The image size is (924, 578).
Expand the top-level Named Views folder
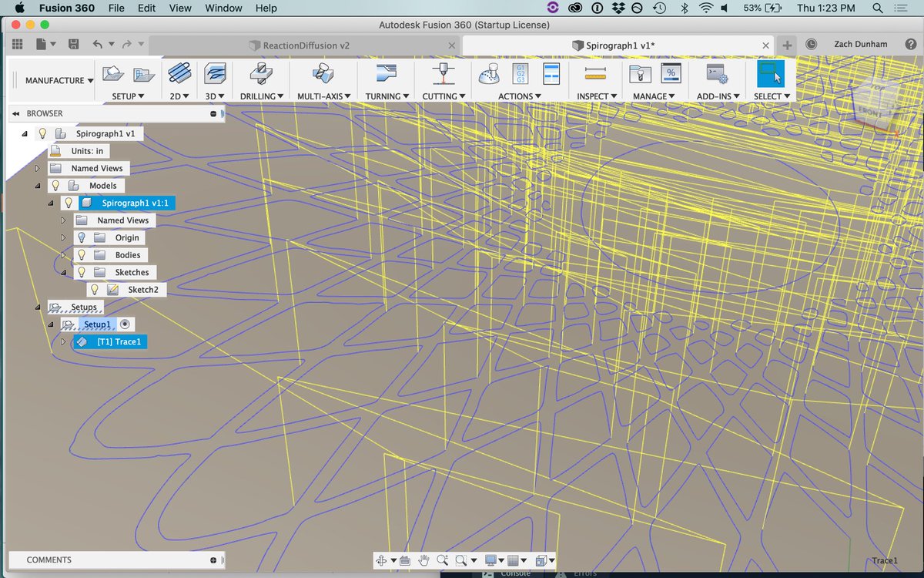pos(38,168)
